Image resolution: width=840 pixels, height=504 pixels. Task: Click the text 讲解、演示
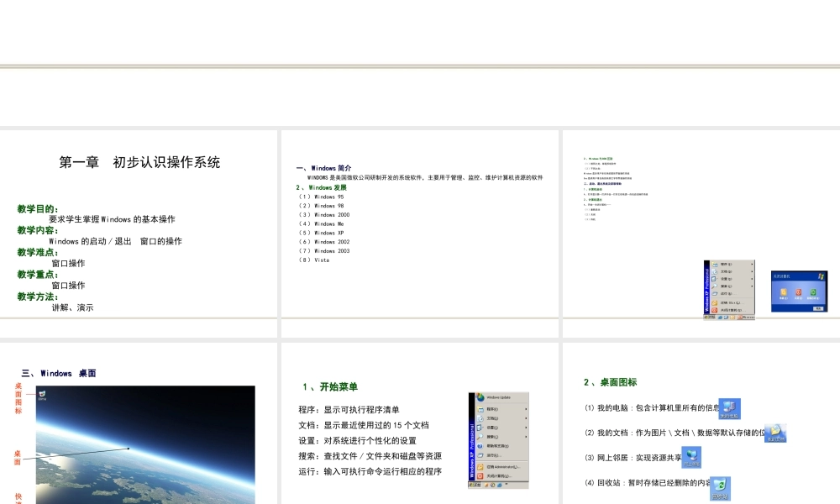pyautogui.click(x=72, y=307)
